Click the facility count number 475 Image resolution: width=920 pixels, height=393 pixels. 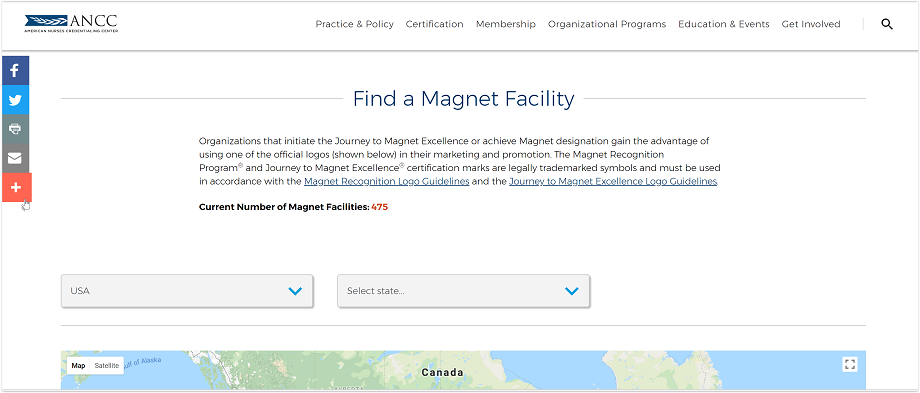click(380, 207)
